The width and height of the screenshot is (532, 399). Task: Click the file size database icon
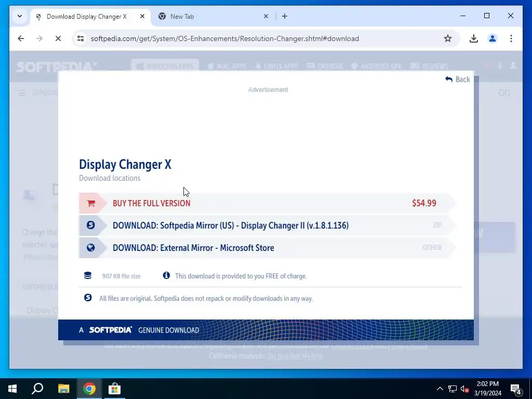[88, 275]
